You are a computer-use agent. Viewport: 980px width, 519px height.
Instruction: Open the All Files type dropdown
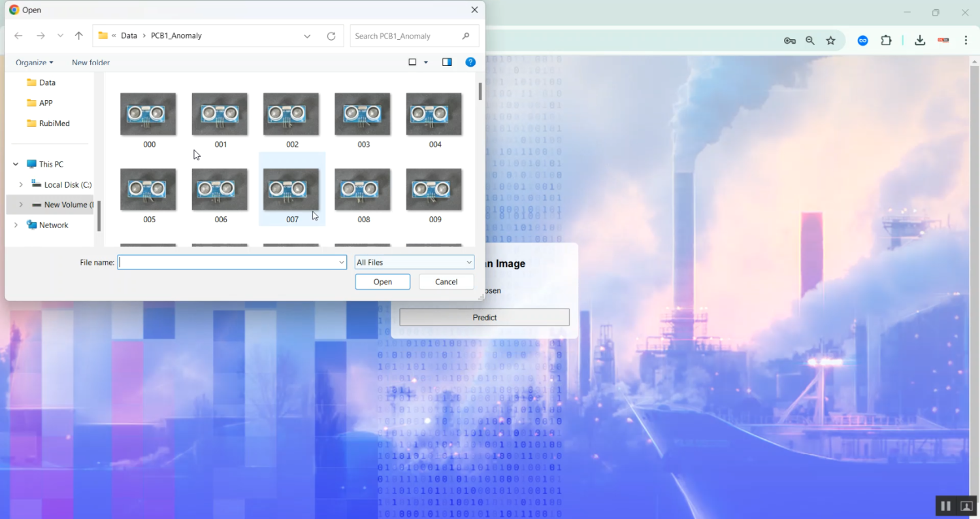414,262
